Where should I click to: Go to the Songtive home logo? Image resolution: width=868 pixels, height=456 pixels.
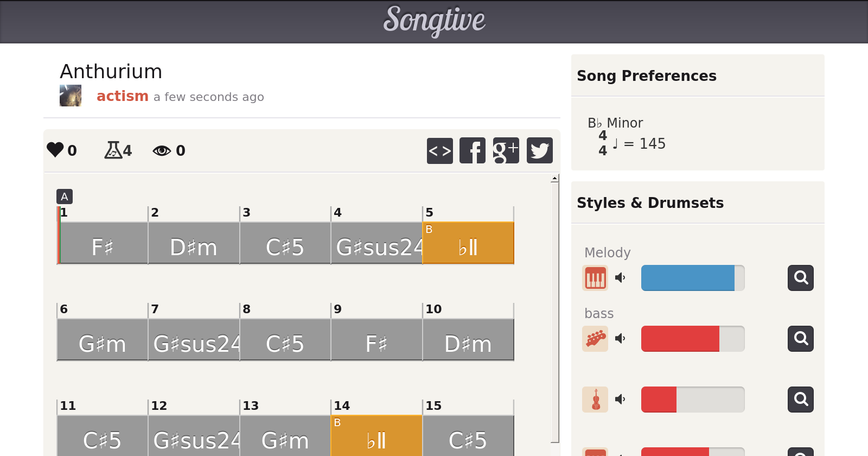pos(434,21)
